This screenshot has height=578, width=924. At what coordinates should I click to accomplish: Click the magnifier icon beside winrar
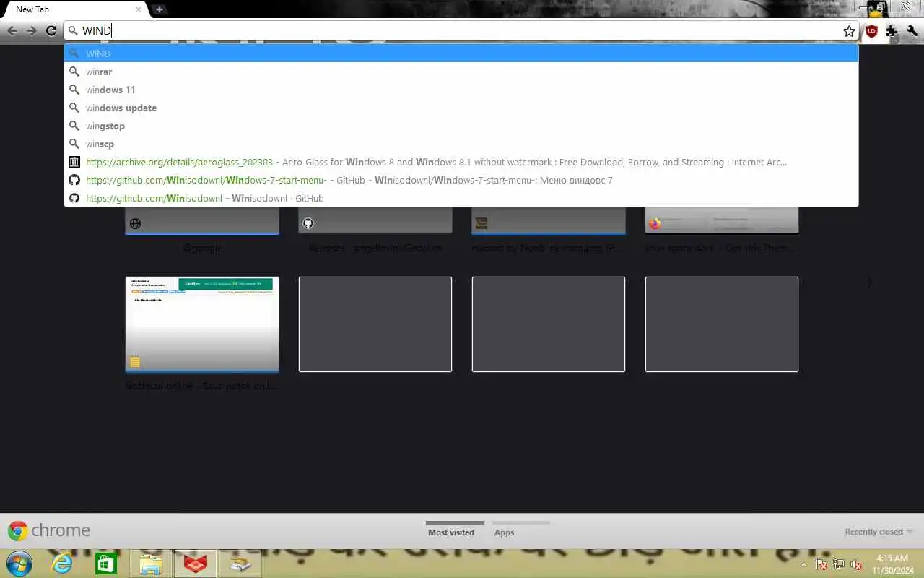[x=74, y=72]
